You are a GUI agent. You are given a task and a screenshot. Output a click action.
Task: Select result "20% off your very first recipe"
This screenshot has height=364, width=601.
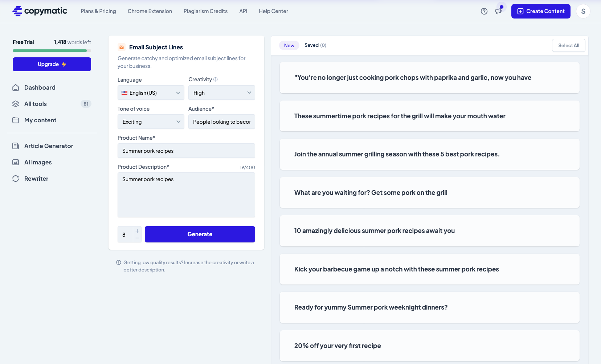click(x=430, y=346)
